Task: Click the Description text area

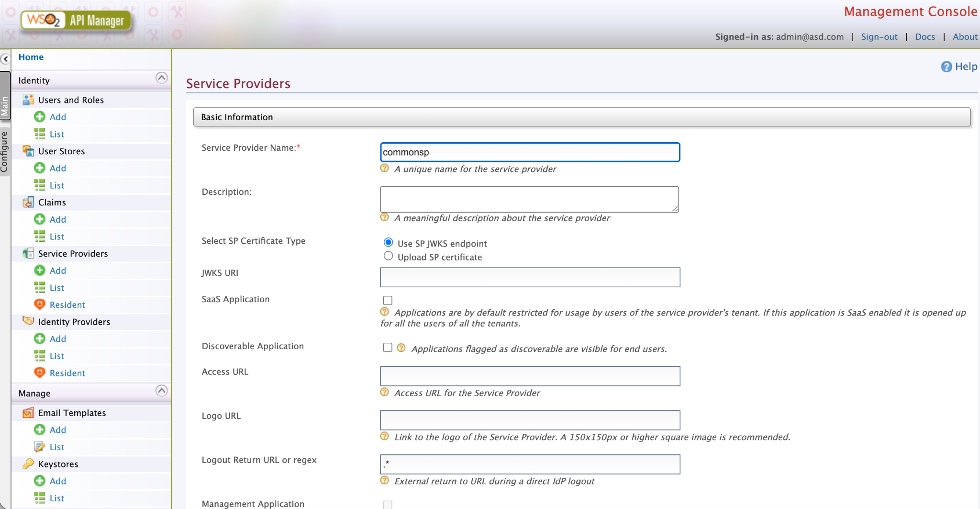Action: pyautogui.click(x=529, y=199)
